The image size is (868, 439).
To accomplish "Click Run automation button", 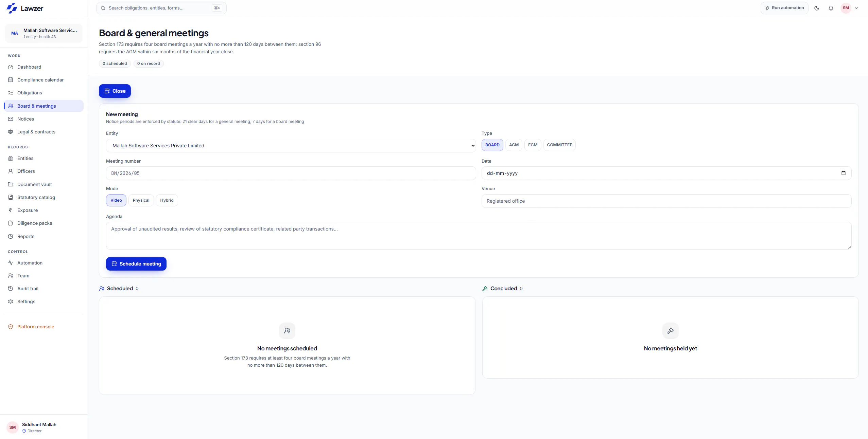I will click(x=784, y=8).
